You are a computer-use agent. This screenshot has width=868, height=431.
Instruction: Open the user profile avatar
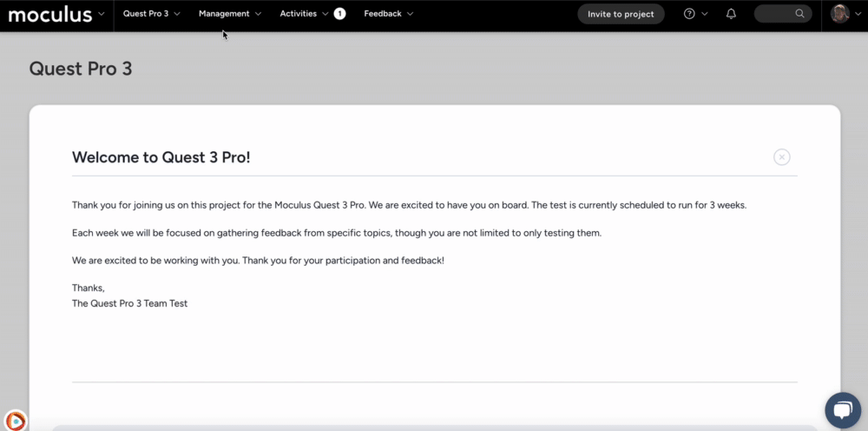click(x=839, y=14)
